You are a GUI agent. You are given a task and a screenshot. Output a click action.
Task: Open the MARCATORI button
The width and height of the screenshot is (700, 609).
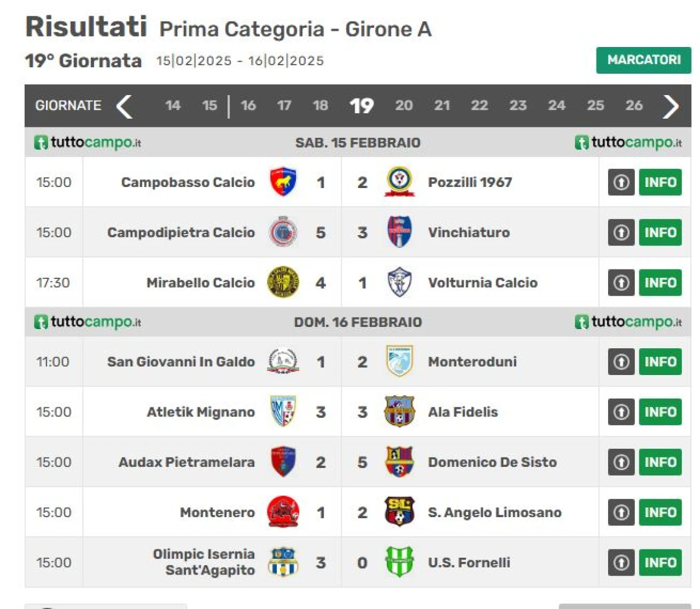pyautogui.click(x=644, y=60)
